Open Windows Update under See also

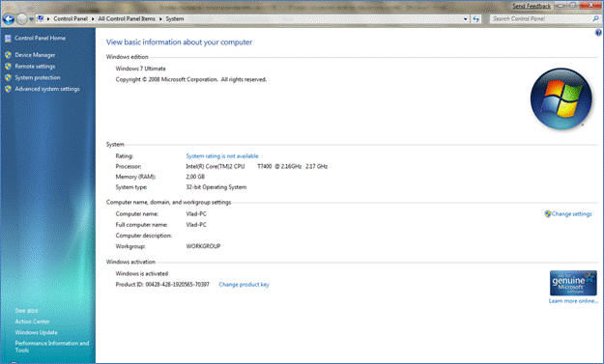click(x=36, y=332)
